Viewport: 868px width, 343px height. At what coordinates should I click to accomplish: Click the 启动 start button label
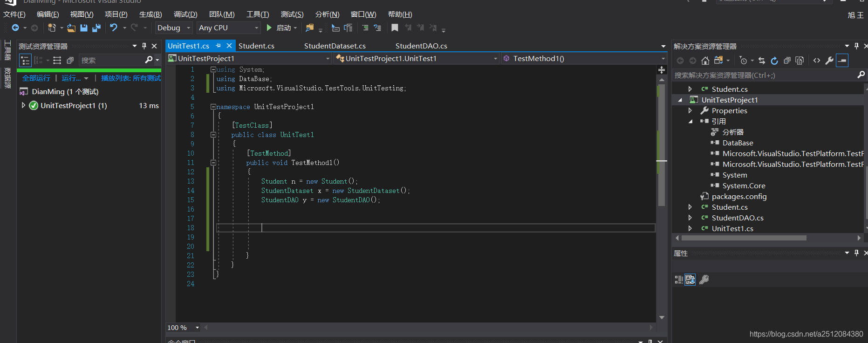[283, 28]
